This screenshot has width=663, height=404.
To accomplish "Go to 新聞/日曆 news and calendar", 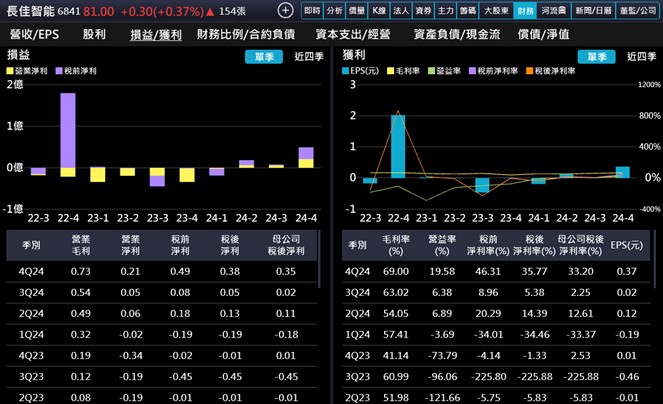I will [x=591, y=10].
